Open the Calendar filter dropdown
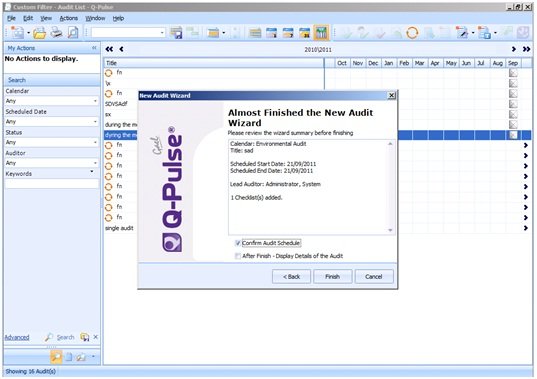This screenshot has height=379, width=537. pyautogui.click(x=95, y=101)
